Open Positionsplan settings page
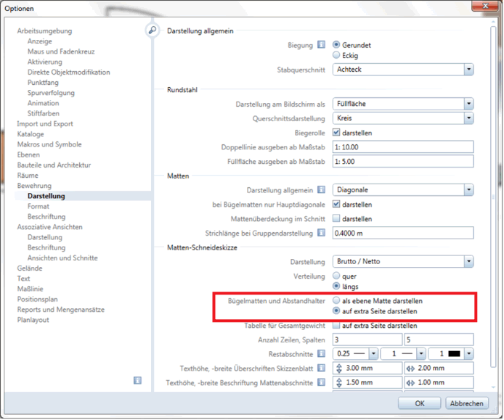Viewport: 504px width, 420px height. pos(38,299)
